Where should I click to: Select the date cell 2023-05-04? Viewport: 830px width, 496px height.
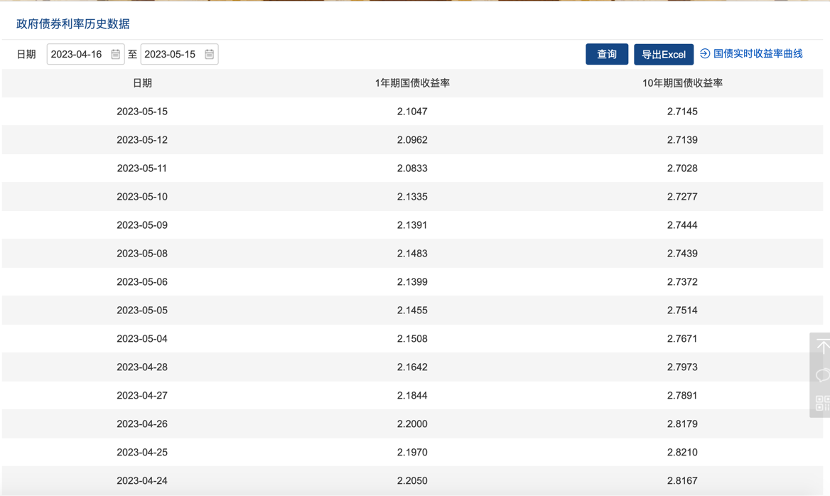pos(142,339)
